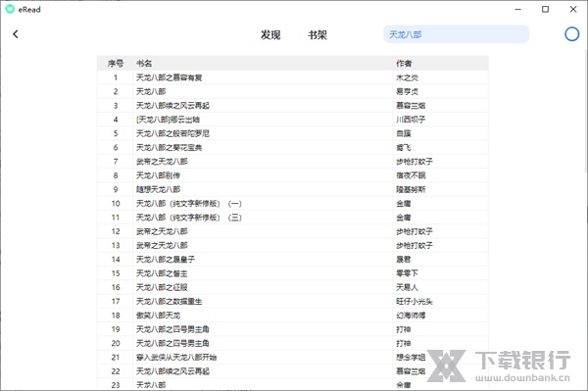Click author 木之炎 in row 1
This screenshot has width=588, height=391.
click(408, 77)
